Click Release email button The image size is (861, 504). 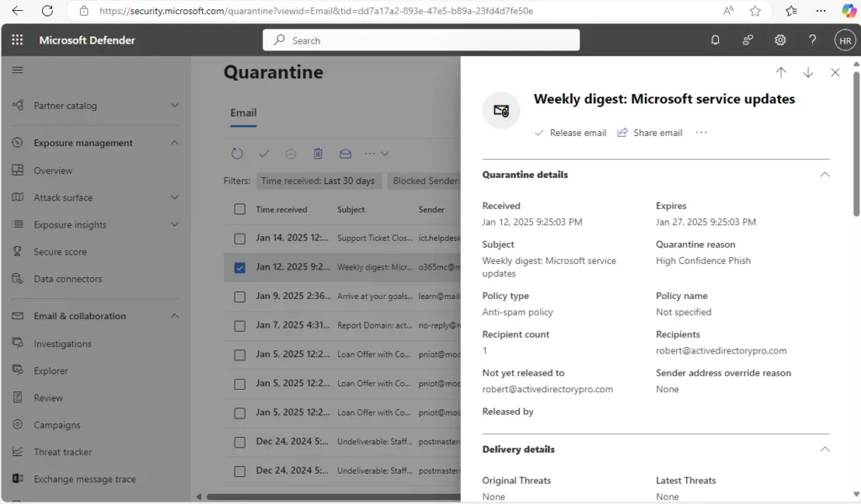tap(571, 133)
